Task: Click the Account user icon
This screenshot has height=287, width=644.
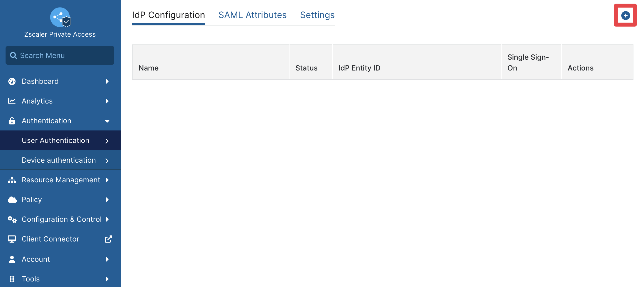Action: tap(12, 259)
